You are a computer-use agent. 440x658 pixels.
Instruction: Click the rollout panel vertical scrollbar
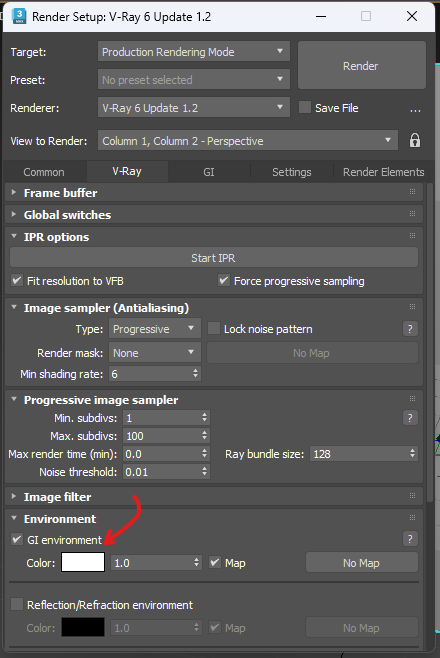pyautogui.click(x=430, y=344)
